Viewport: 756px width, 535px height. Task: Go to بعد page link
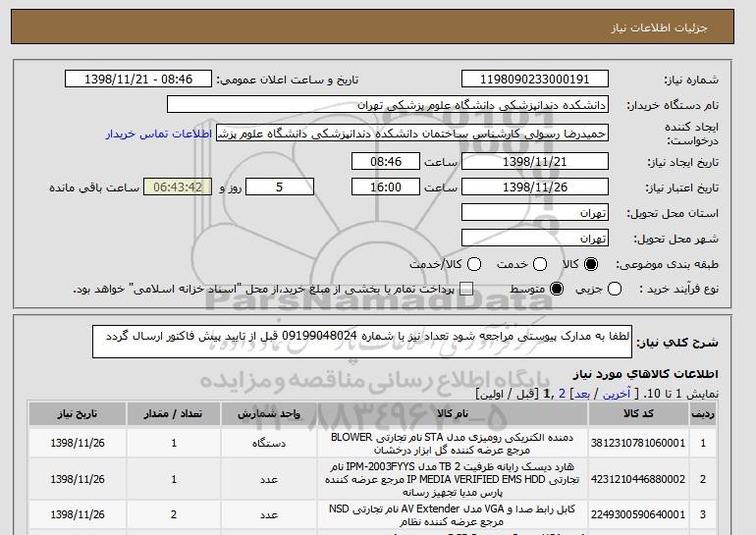(582, 394)
